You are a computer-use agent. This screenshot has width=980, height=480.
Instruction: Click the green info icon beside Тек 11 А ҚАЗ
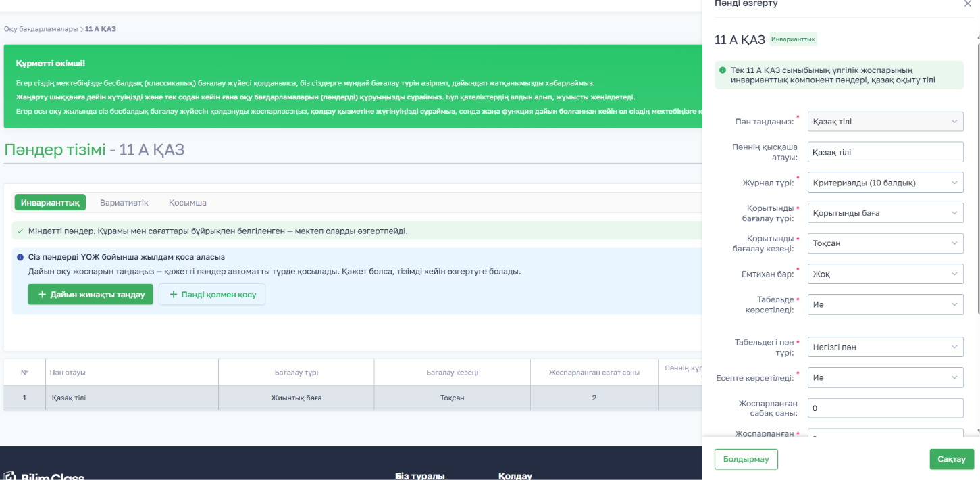coord(723,70)
